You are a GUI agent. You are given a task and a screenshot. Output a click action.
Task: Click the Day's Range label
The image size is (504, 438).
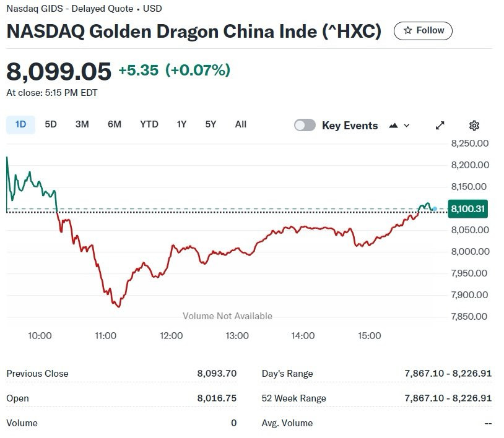[287, 374]
